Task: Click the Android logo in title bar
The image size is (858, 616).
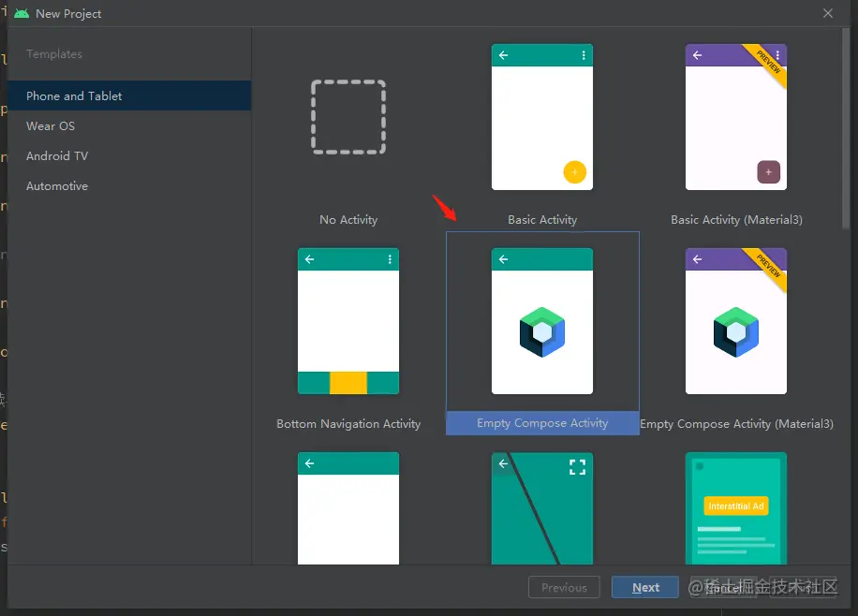Action: 22,13
